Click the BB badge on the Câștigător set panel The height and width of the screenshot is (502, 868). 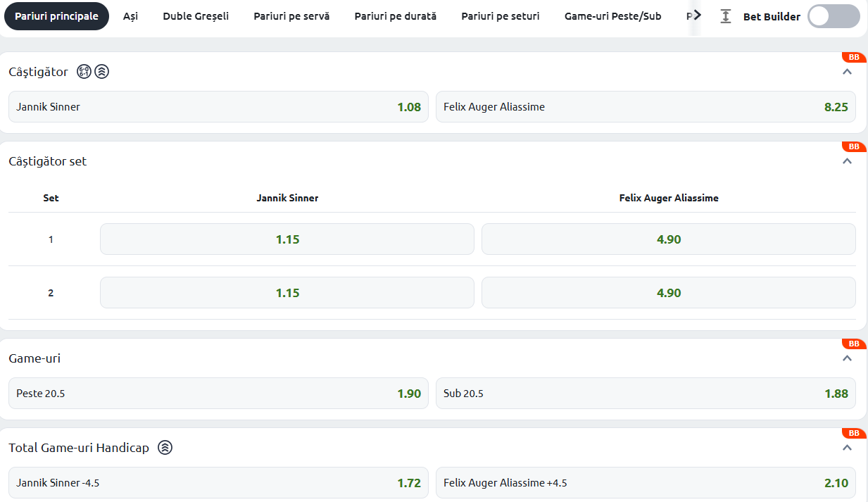coord(853,146)
